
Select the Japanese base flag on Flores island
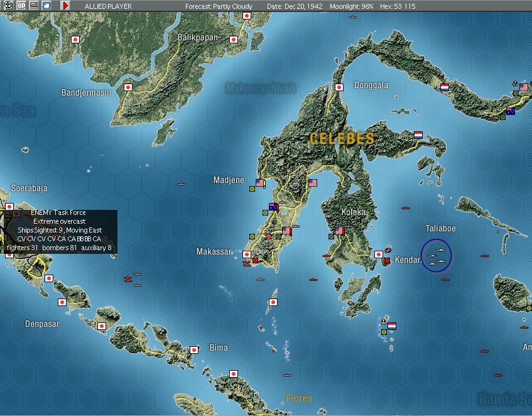point(234,374)
